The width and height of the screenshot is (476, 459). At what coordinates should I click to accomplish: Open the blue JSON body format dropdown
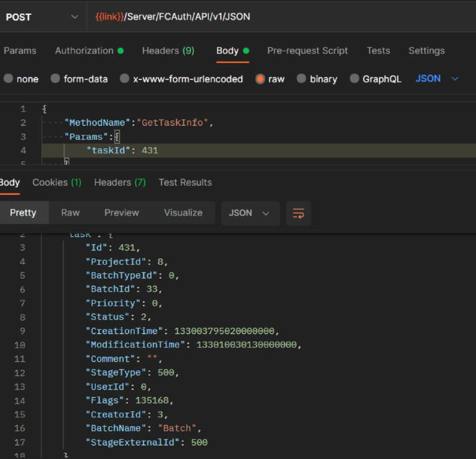coord(437,79)
